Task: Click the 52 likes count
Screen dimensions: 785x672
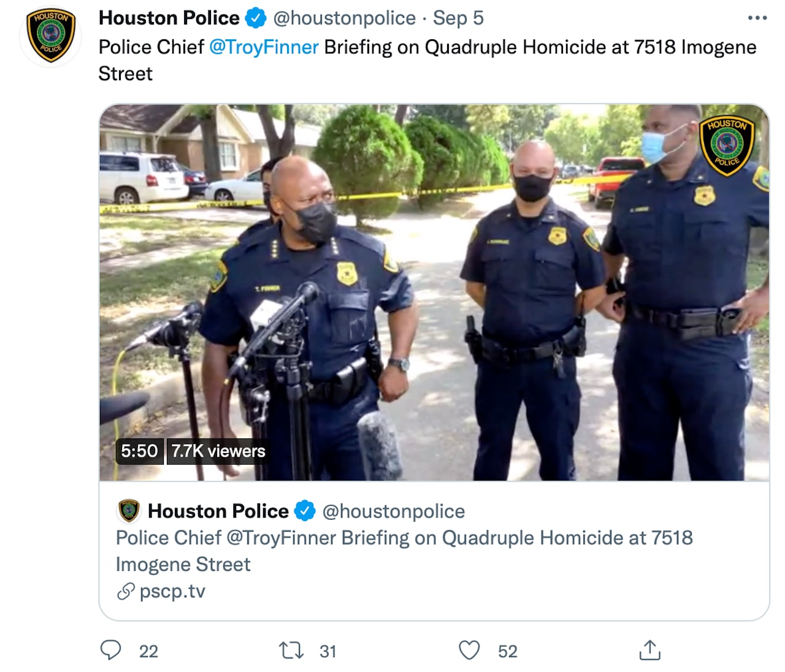Action: (x=508, y=651)
